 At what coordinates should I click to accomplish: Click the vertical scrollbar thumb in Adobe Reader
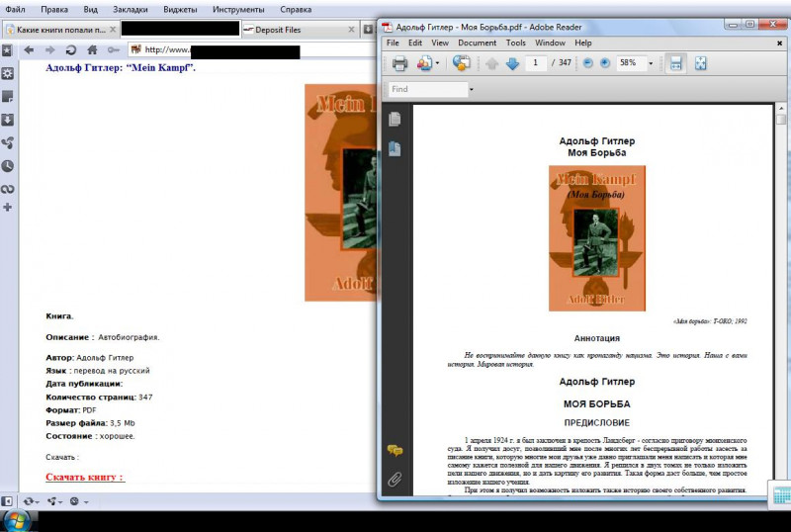pos(781,119)
